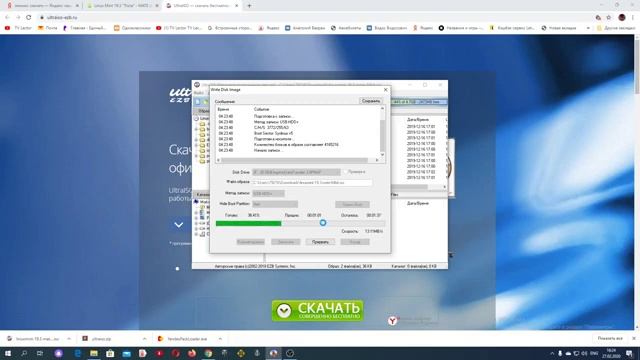The image size is (640, 360).
Task: Click the green write progress bar
Action: (x=300, y=223)
